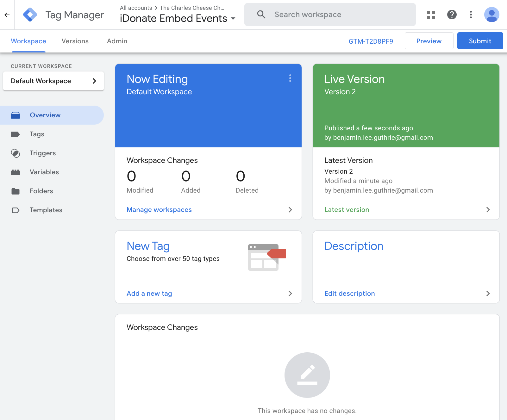
Task: Click the Preview button
Action: [429, 41]
